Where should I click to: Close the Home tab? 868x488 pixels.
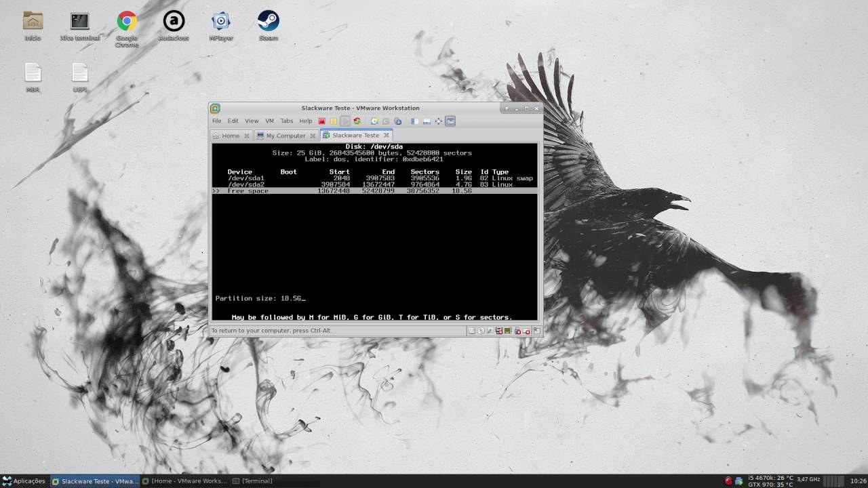click(x=246, y=136)
